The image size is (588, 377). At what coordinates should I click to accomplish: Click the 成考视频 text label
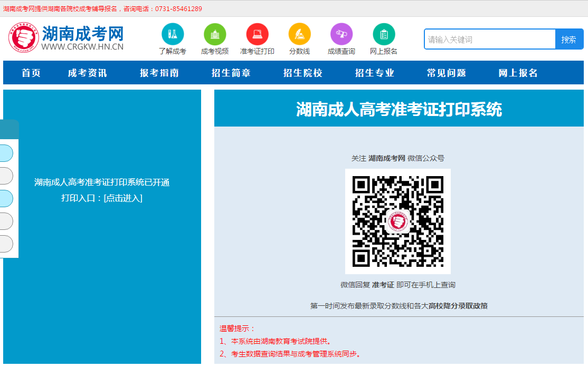(215, 51)
